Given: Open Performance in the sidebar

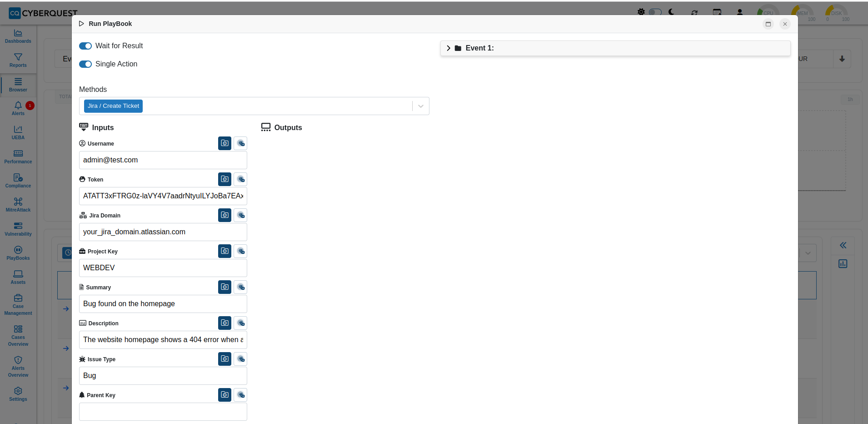Looking at the screenshot, I should tap(18, 157).
